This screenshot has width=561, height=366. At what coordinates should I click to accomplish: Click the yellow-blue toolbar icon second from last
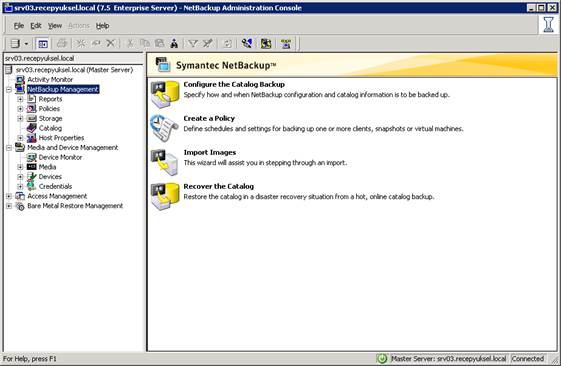point(266,44)
